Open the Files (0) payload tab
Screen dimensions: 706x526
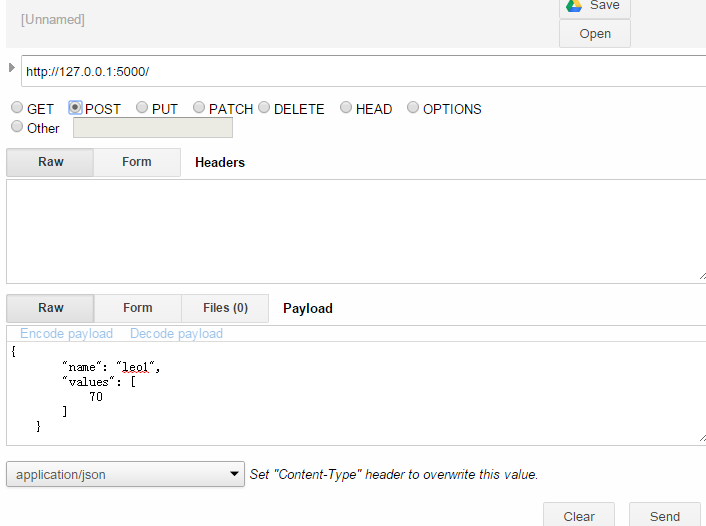(225, 308)
